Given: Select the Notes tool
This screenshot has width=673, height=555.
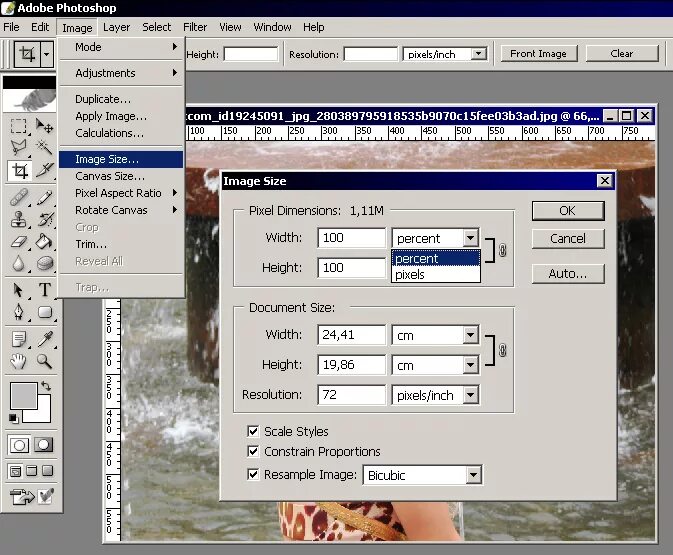Looking at the screenshot, I should [x=18, y=339].
